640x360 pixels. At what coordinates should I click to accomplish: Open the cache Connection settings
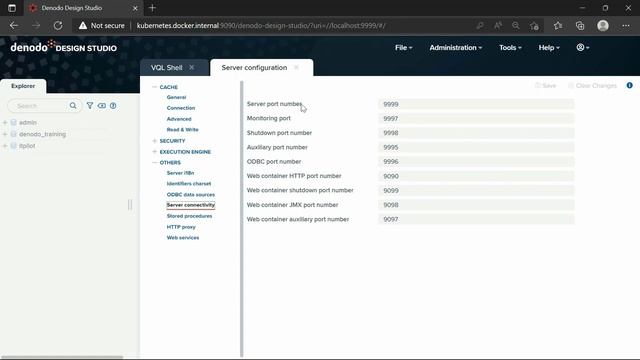coord(181,108)
